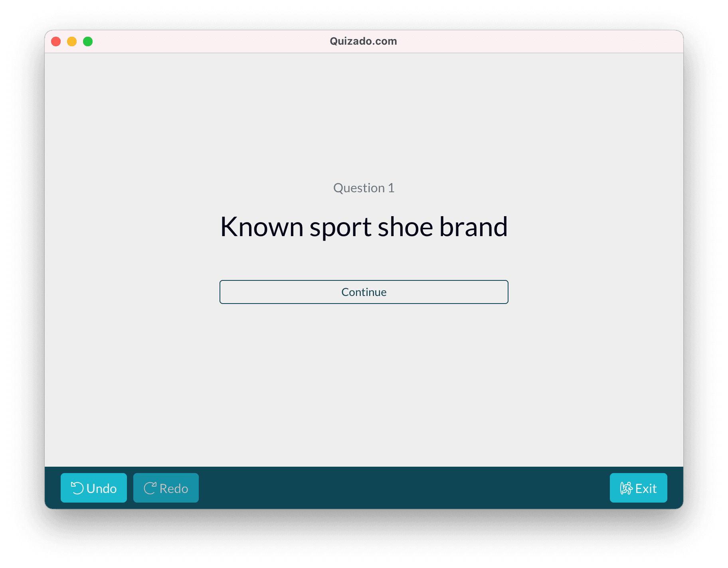Select the Exit button in the bottom-right corner
Image resolution: width=728 pixels, height=568 pixels.
click(638, 487)
